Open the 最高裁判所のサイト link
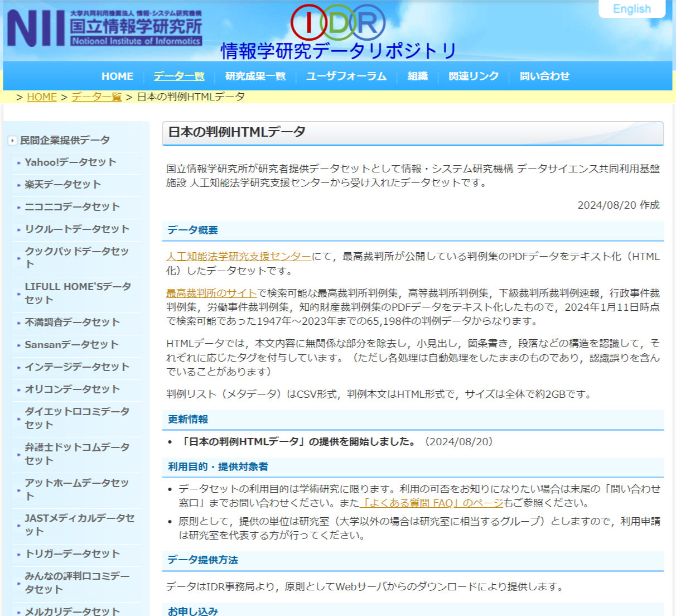 tap(211, 293)
